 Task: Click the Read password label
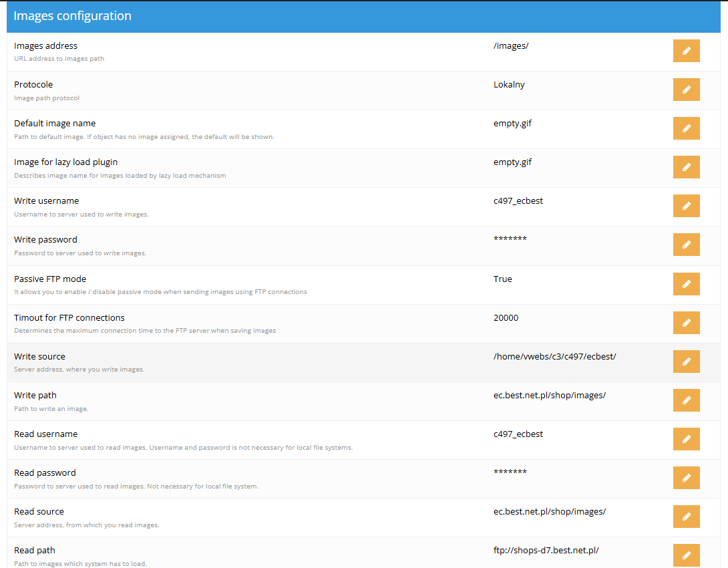[x=45, y=473]
